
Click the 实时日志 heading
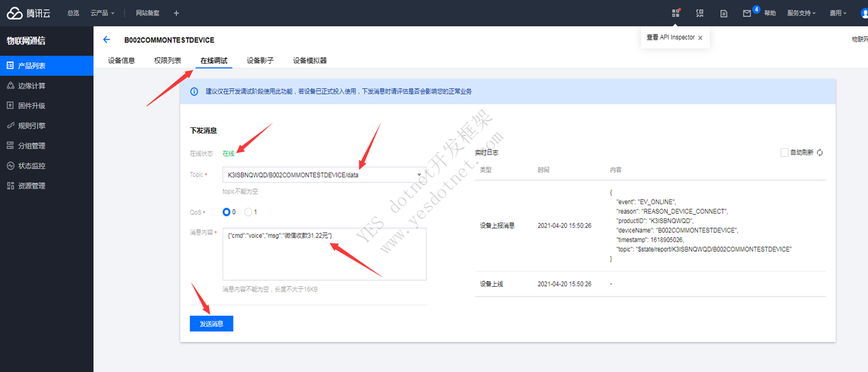click(486, 152)
